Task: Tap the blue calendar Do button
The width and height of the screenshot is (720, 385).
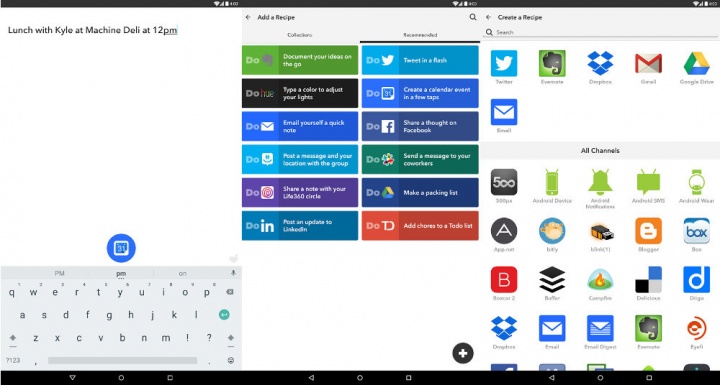Action: pyautogui.click(x=121, y=248)
